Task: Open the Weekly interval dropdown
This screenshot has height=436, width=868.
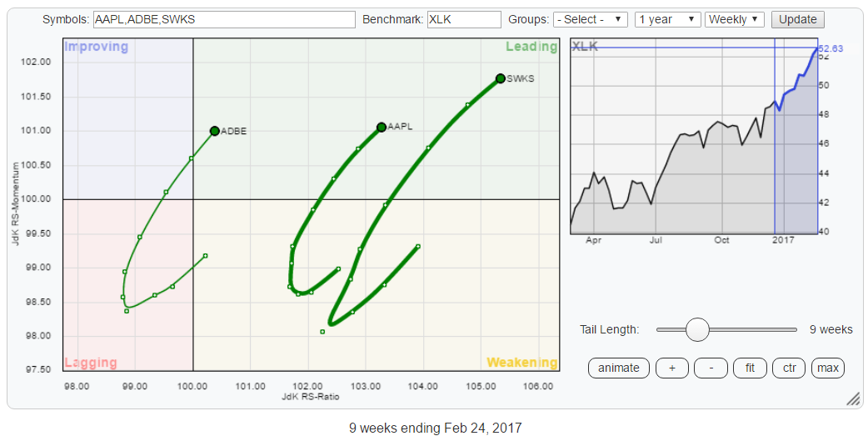Action: pyautogui.click(x=735, y=19)
